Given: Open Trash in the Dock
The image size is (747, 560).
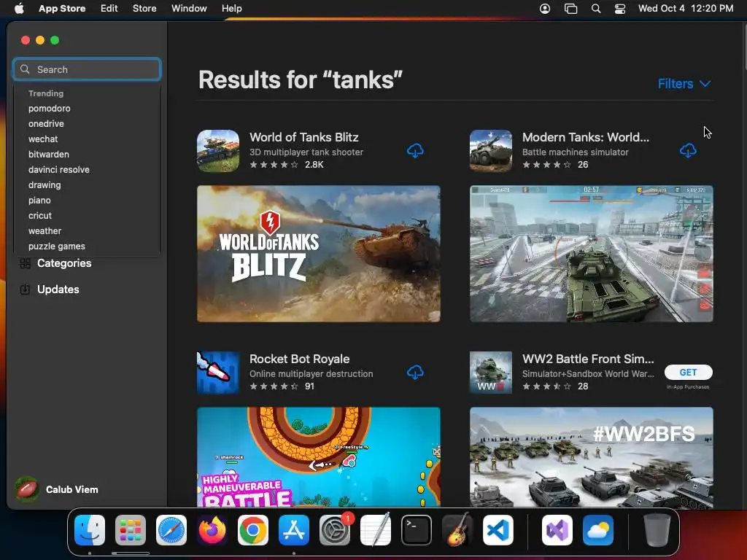Looking at the screenshot, I should [x=657, y=530].
